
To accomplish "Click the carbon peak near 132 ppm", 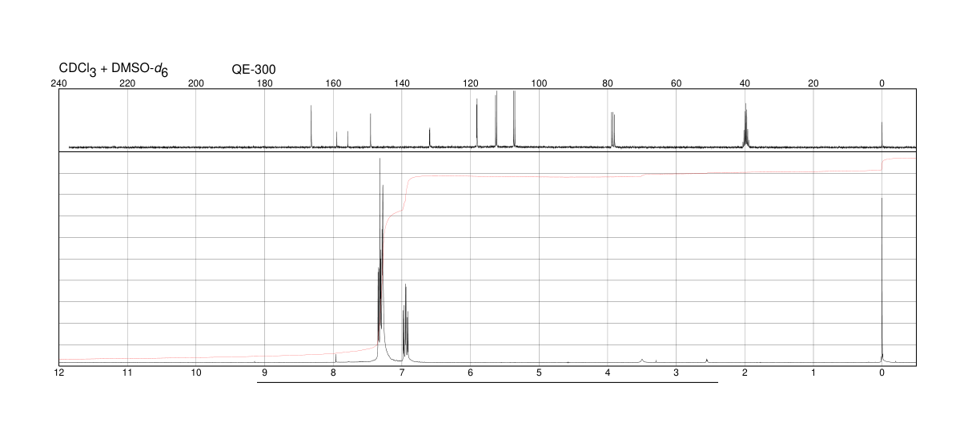I will (430, 137).
